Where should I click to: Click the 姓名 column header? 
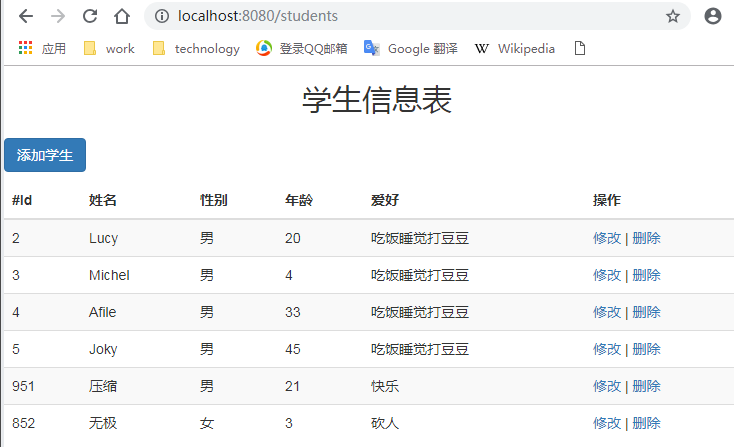103,200
